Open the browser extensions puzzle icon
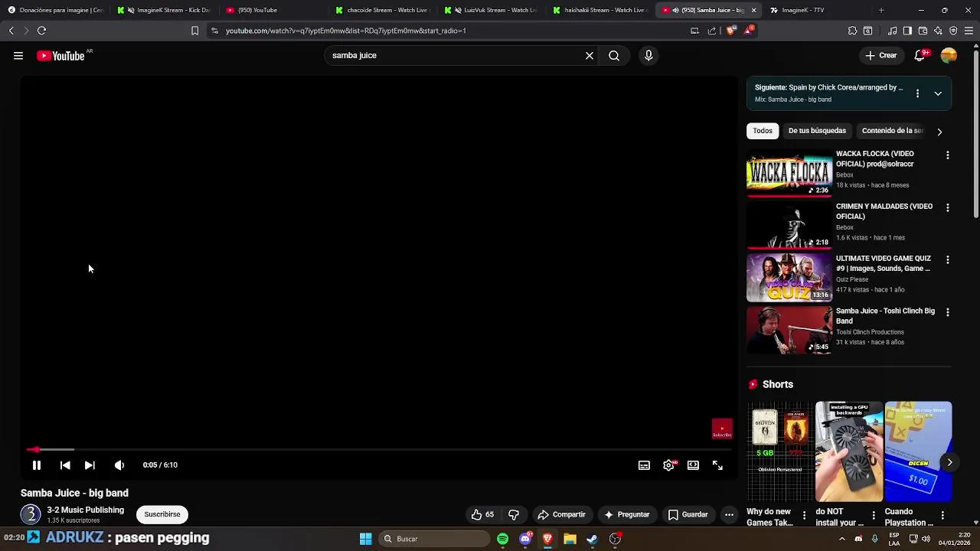The image size is (980, 551). (x=852, y=31)
